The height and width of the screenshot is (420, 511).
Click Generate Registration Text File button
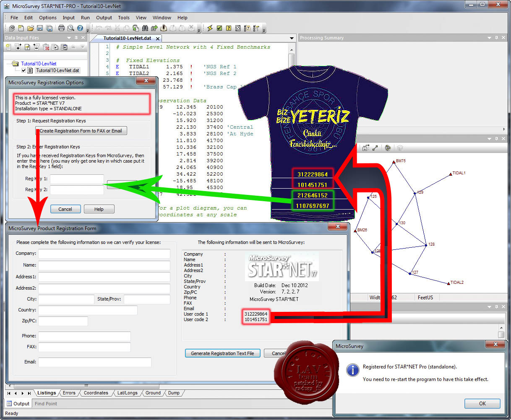pos(222,353)
